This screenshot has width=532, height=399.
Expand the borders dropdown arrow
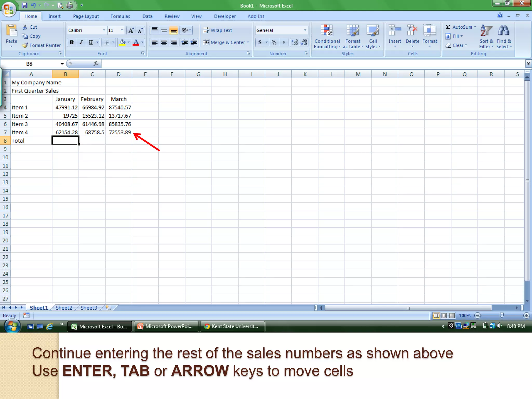pos(113,42)
